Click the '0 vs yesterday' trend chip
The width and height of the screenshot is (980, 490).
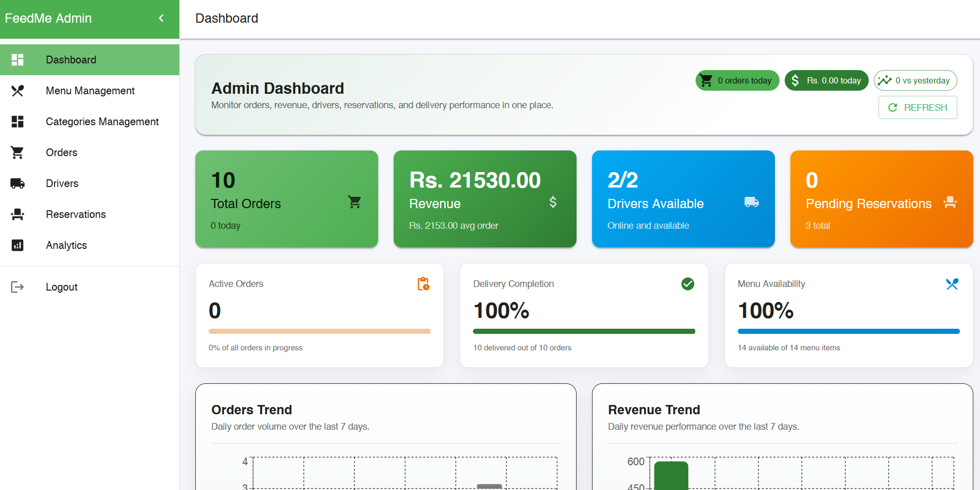(x=916, y=80)
